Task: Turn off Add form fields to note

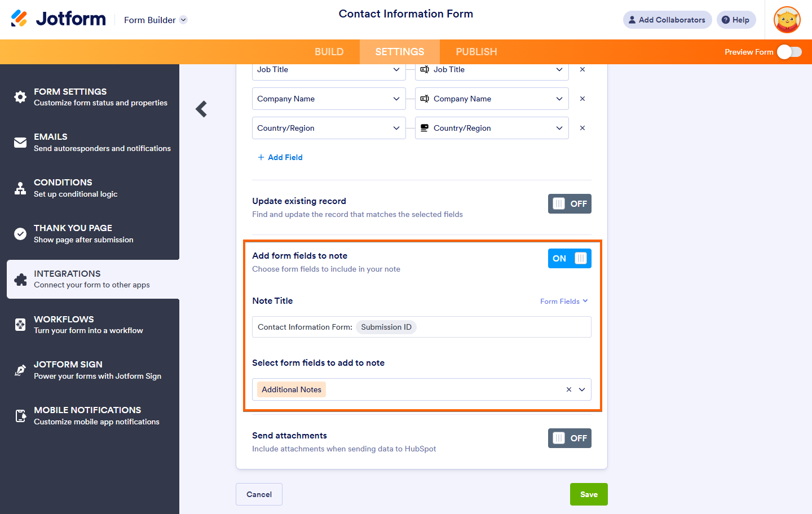Action: [x=570, y=258]
